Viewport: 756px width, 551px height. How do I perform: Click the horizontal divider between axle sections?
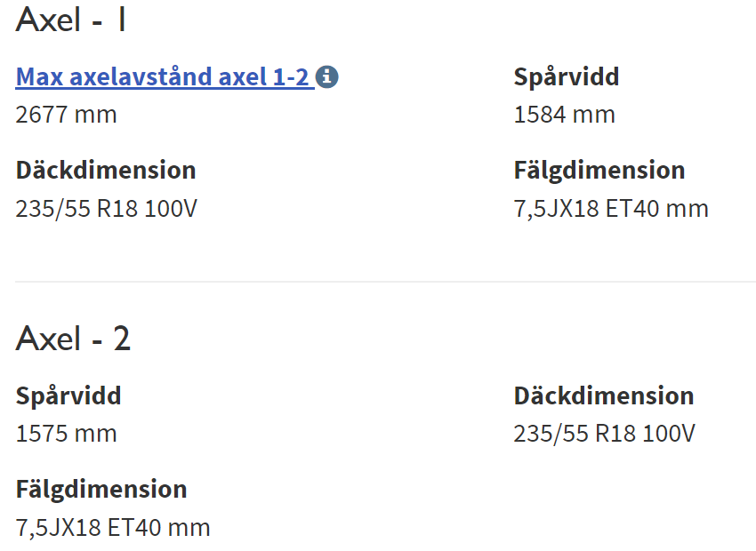pyautogui.click(x=386, y=282)
